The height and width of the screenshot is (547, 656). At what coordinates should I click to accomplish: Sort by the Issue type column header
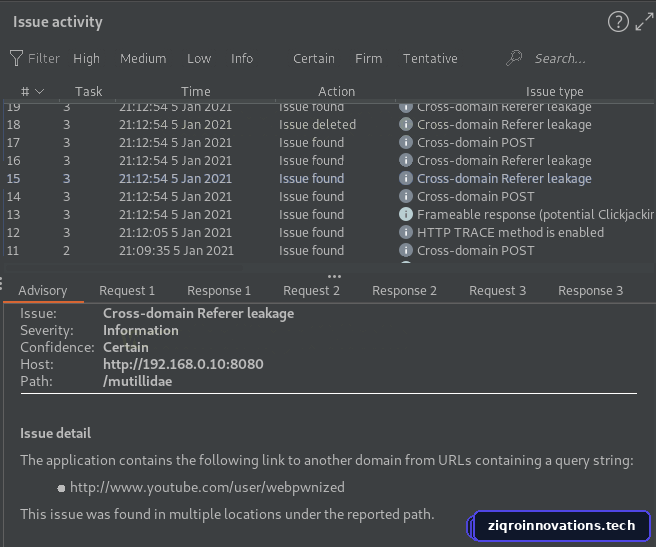[554, 91]
